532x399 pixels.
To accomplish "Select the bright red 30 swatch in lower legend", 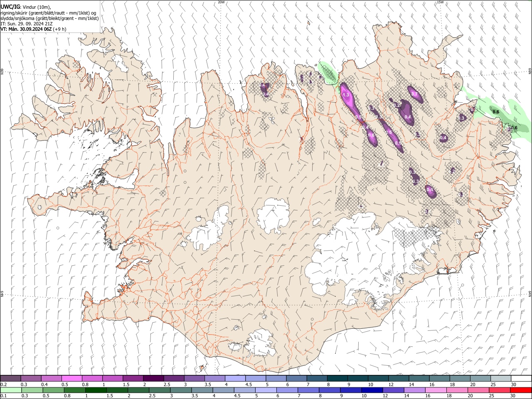I will pyautogui.click(x=520, y=390).
